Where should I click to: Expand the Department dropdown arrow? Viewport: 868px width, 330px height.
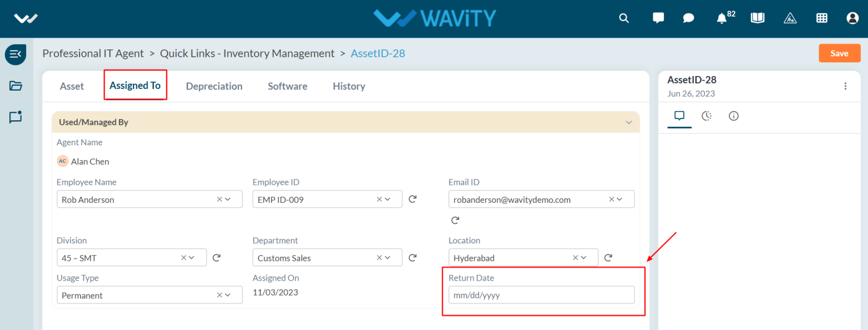click(x=388, y=257)
